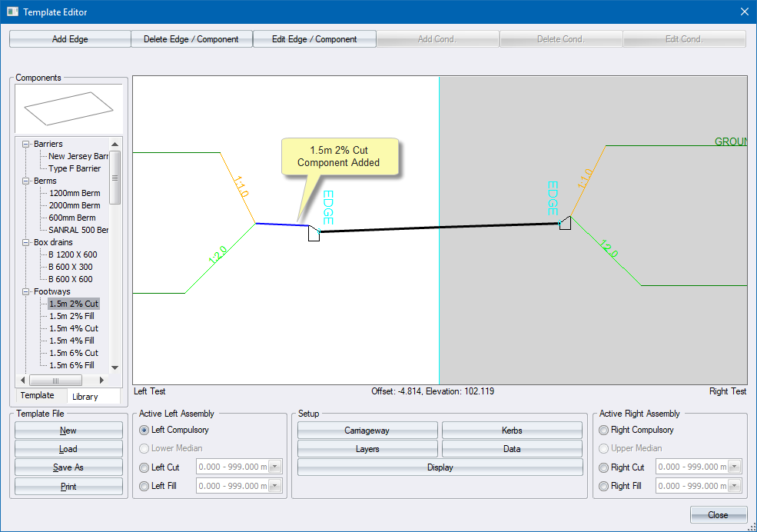Viewport: 757px width, 532px height.
Task: Click the left kerb square at EDGE
Action: tap(314, 234)
